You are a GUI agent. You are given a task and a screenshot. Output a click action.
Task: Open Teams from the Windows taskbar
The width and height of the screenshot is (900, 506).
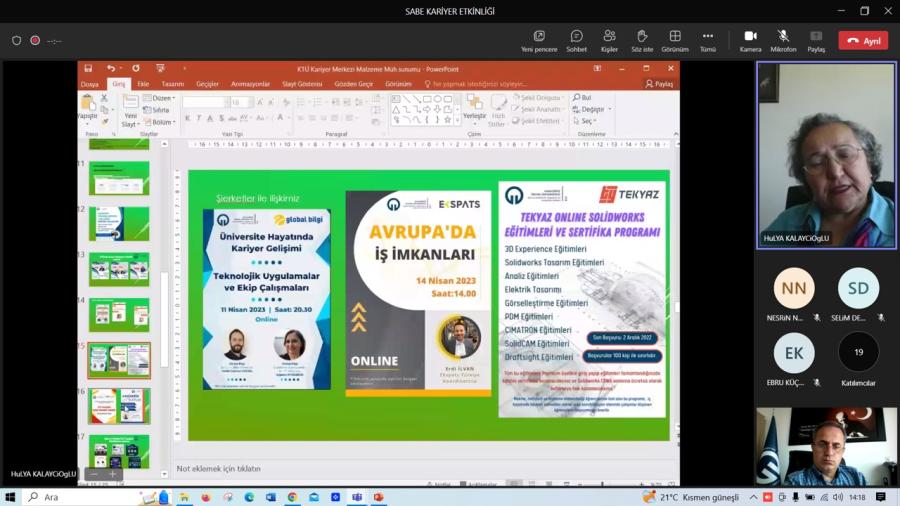point(357,497)
